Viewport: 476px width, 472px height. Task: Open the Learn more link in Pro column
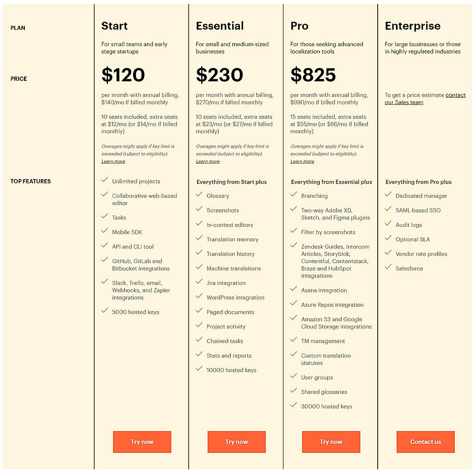(302, 161)
